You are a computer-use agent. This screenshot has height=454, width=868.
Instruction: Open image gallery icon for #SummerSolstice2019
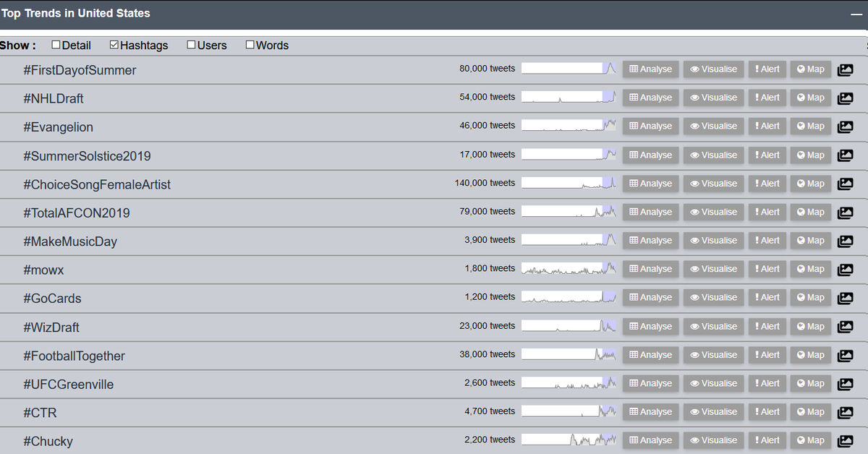(845, 155)
